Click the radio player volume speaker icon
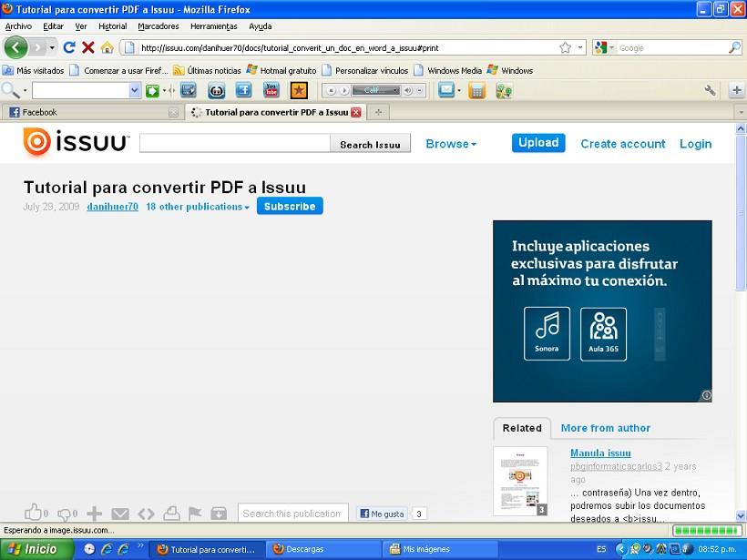 408,90
